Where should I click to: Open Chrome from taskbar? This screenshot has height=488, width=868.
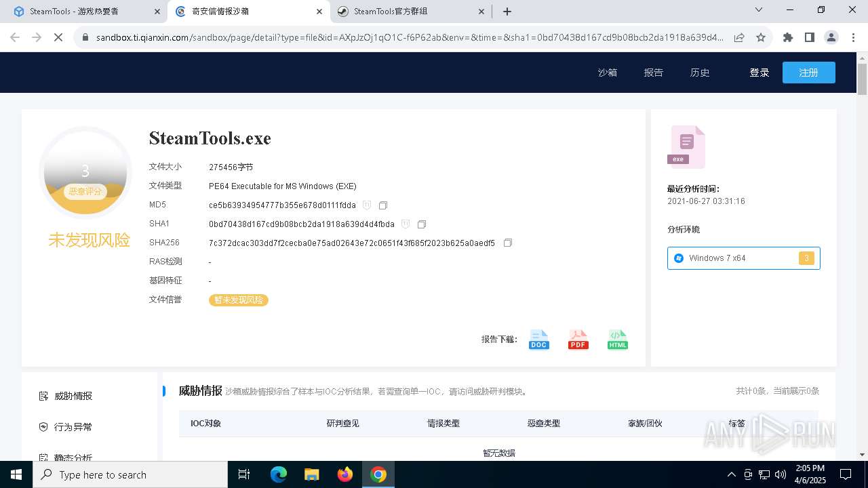[x=378, y=474]
